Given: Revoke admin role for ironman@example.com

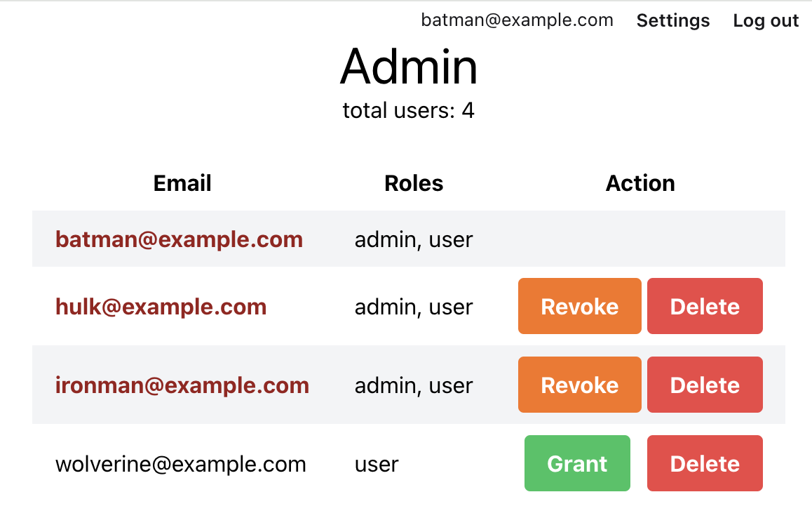Looking at the screenshot, I should coord(579,385).
